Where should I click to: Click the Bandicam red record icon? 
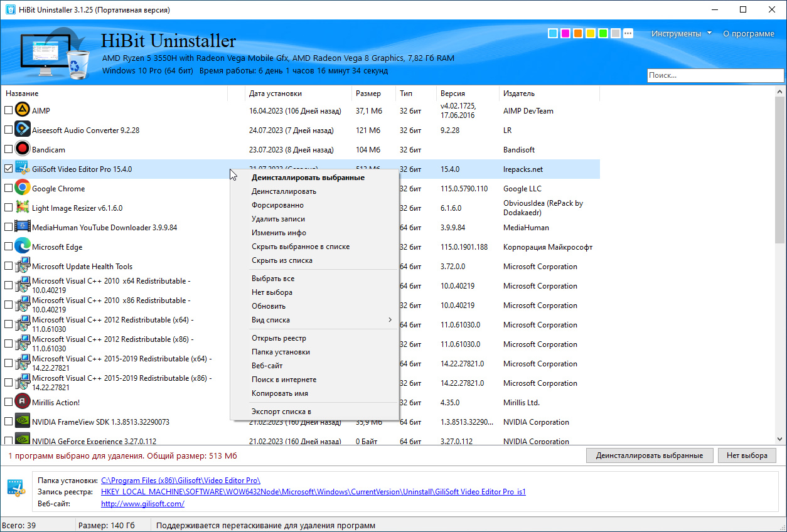[x=23, y=149]
